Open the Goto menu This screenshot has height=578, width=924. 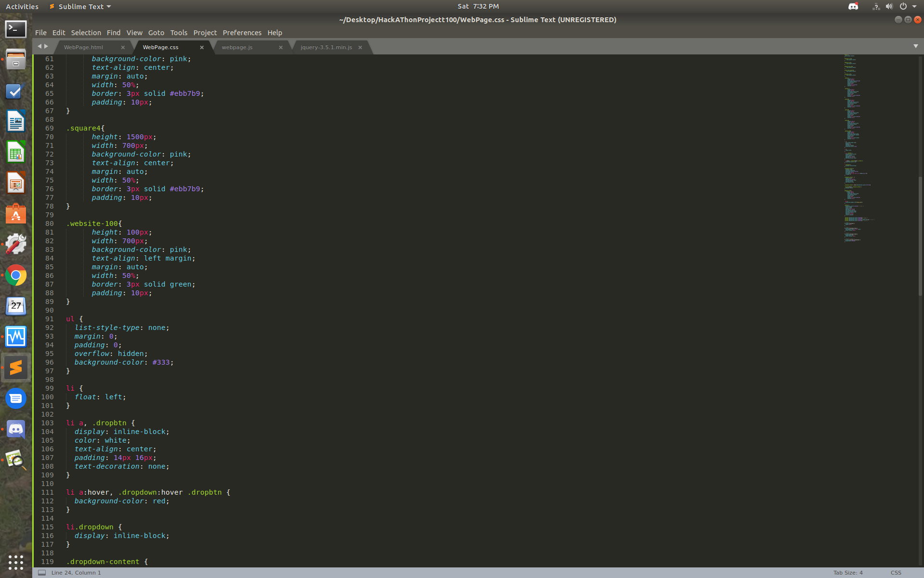click(x=156, y=33)
